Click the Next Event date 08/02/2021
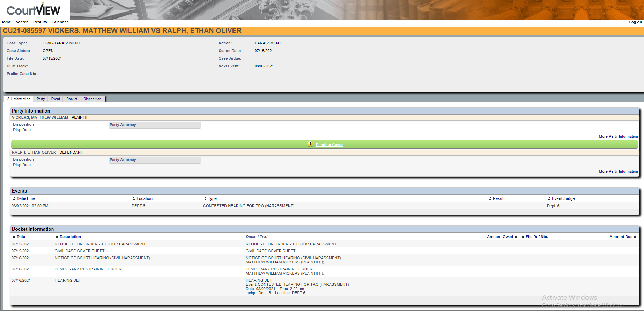The image size is (644, 311). [x=264, y=66]
